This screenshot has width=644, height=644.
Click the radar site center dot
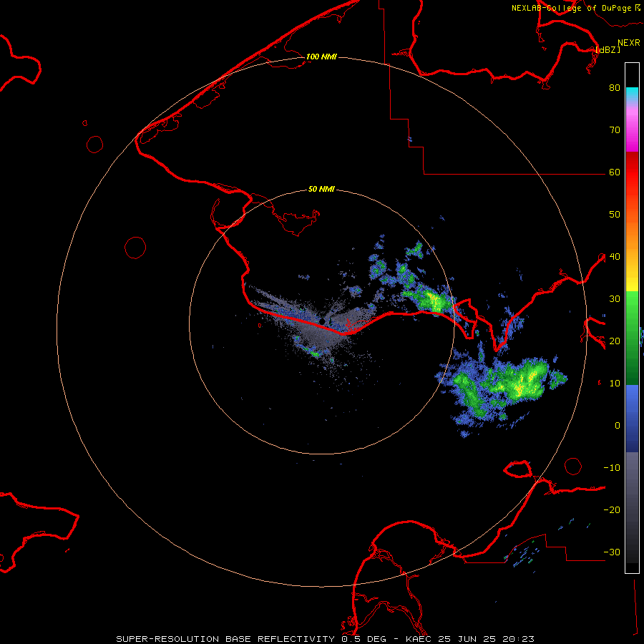(323, 321)
